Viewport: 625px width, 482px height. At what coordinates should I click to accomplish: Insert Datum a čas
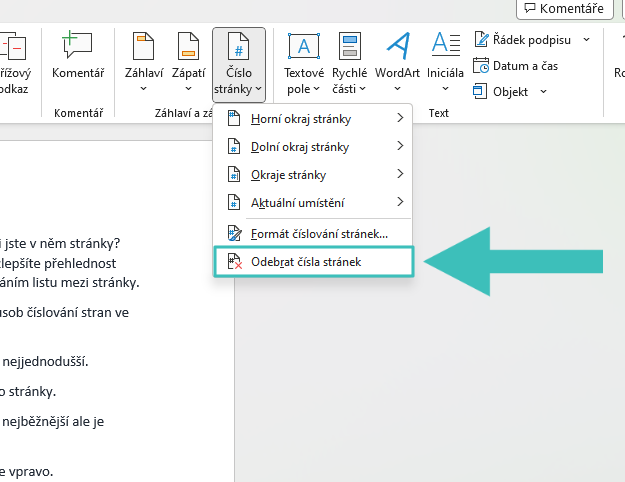click(515, 66)
